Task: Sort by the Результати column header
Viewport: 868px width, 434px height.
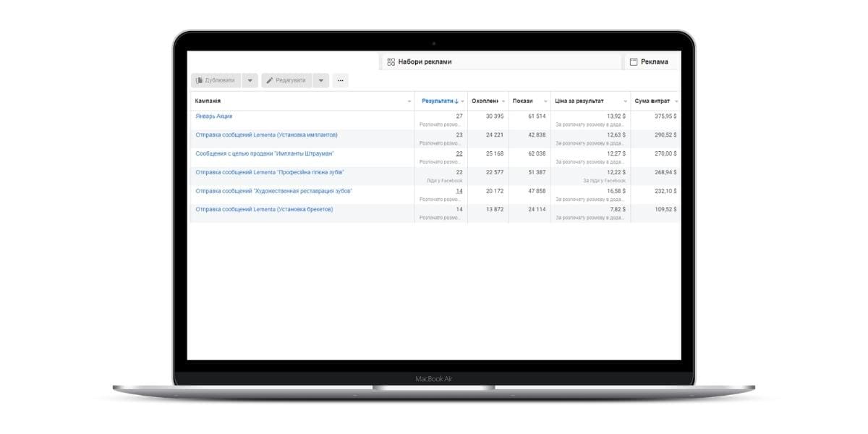Action: 439,101
